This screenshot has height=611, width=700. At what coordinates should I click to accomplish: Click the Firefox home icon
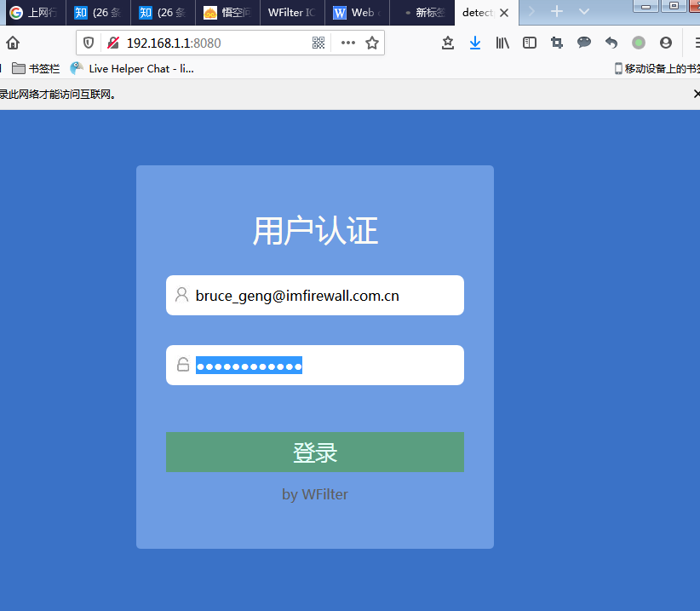coord(13,43)
